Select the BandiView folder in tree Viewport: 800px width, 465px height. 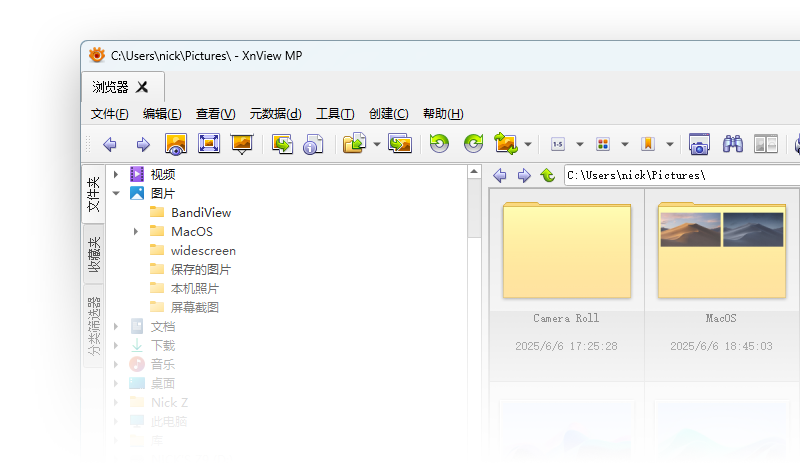click(201, 213)
